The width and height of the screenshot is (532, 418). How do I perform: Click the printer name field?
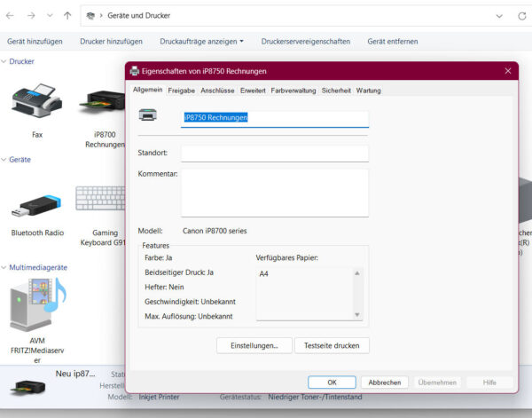point(275,119)
